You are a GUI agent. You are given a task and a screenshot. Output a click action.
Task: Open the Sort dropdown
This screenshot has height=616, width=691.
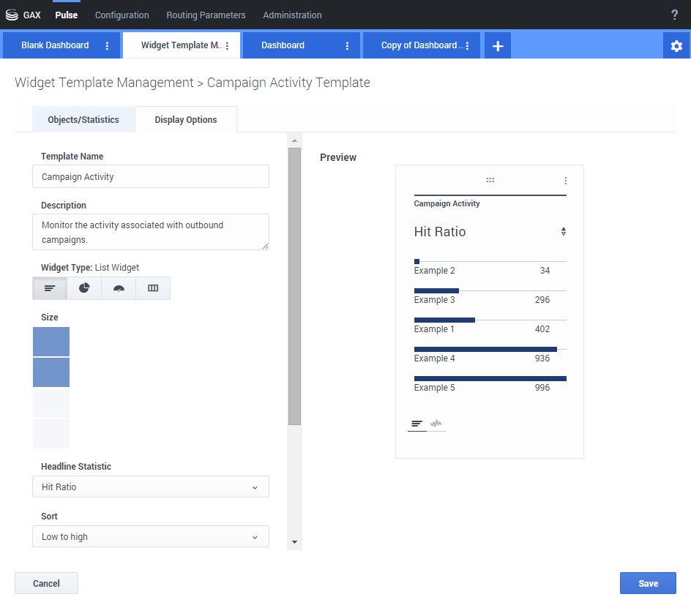click(x=151, y=536)
